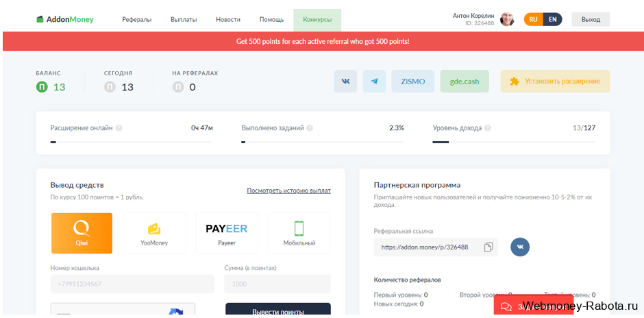Focus the Сумма (в поинтах) input field

click(x=277, y=284)
